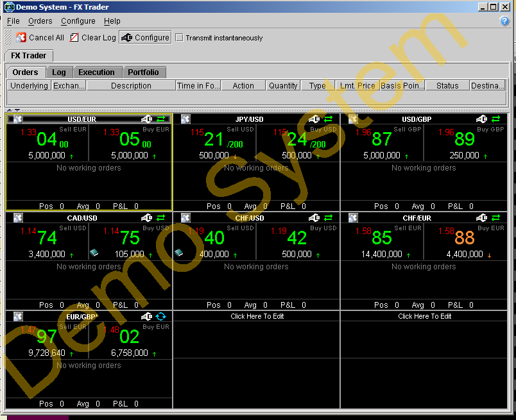Click the swap arrows icon on the CHF/EUR panel
516x420 pixels.
pos(496,217)
